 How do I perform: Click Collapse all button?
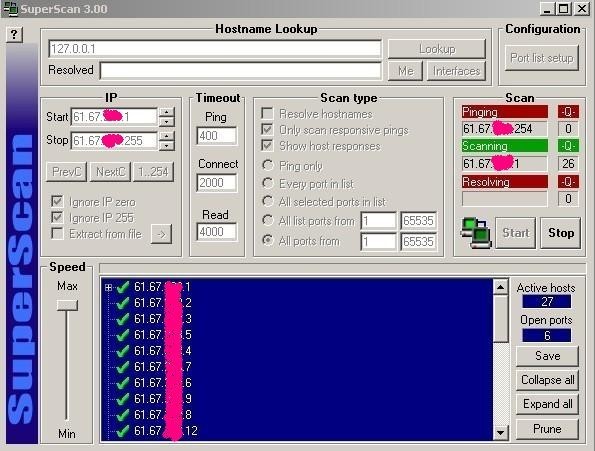[547, 380]
